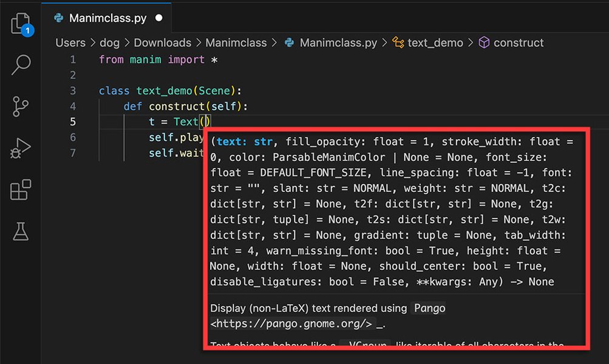
Task: Click the unsaved dot on Manimclass.py tab
Action: pyautogui.click(x=159, y=18)
